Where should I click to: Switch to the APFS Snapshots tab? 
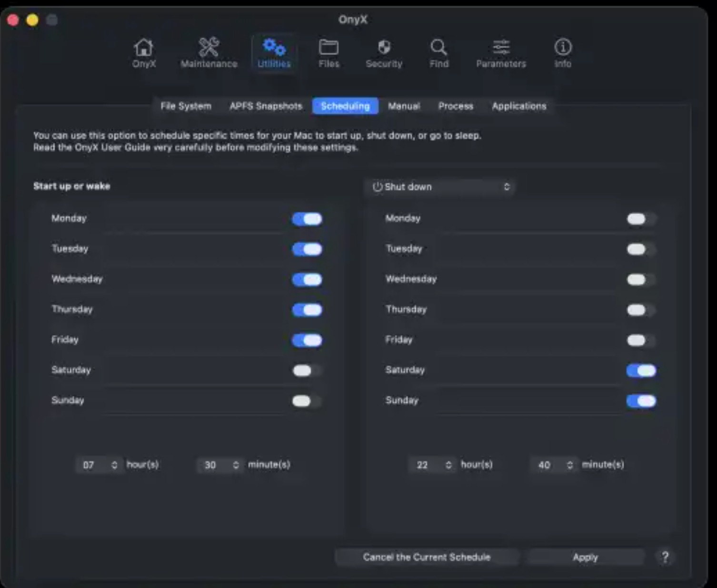(266, 106)
